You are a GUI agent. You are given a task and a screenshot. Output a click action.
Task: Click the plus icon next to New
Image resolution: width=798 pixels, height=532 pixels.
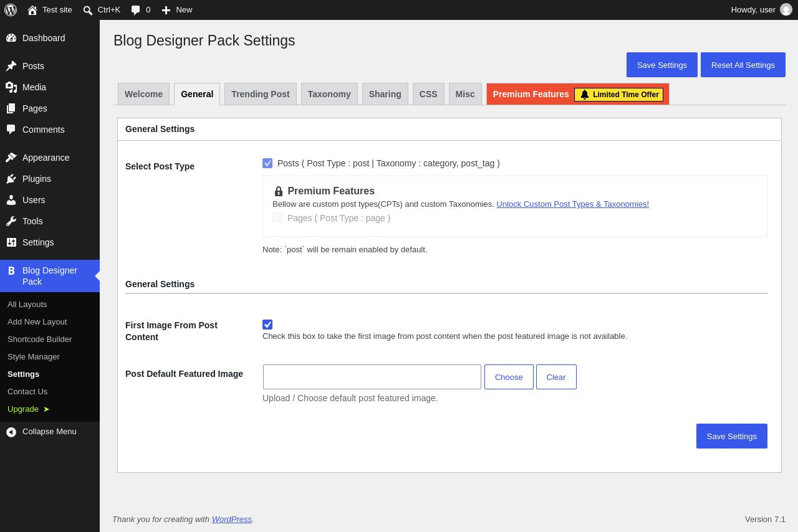tap(166, 10)
